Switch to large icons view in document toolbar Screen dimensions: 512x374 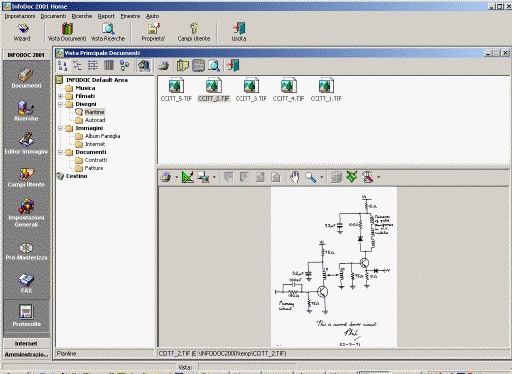tap(62, 65)
